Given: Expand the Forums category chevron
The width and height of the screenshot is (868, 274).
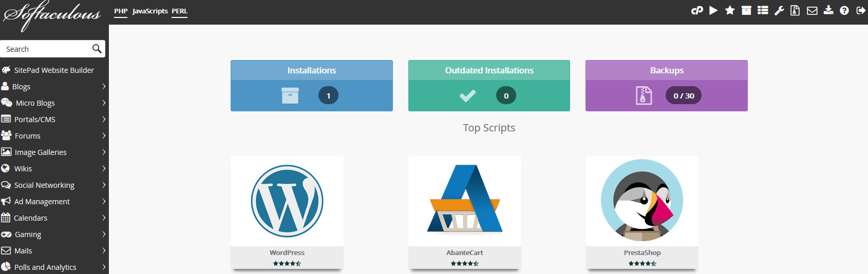Looking at the screenshot, I should point(104,135).
